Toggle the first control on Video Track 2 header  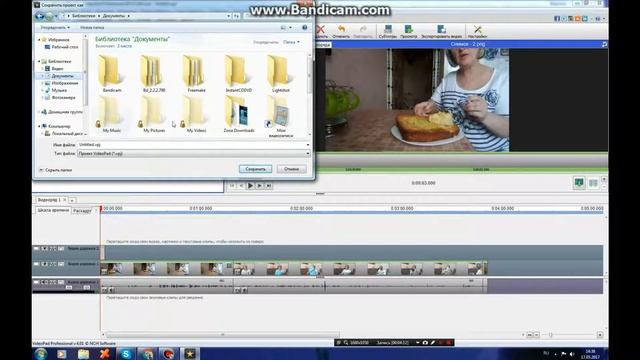[36, 249]
